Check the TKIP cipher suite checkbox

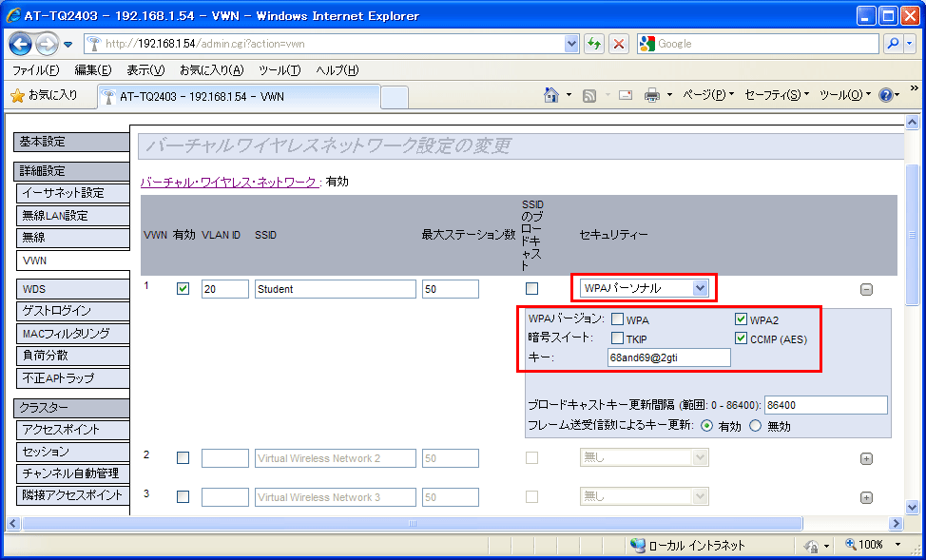click(x=615, y=338)
